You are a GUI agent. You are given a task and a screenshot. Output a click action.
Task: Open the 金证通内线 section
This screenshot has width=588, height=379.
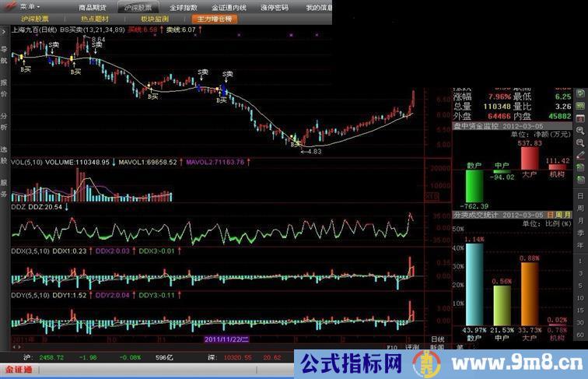(x=229, y=6)
